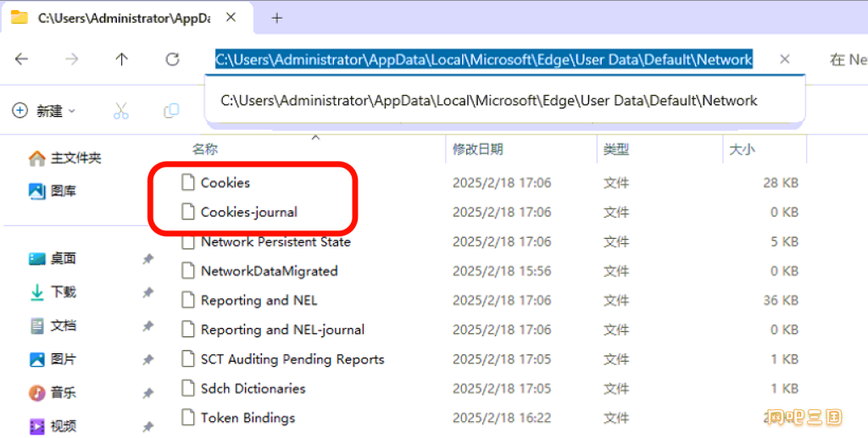Click pin icon next to 下载
Viewport: 868px width, 438px height.
147,292
